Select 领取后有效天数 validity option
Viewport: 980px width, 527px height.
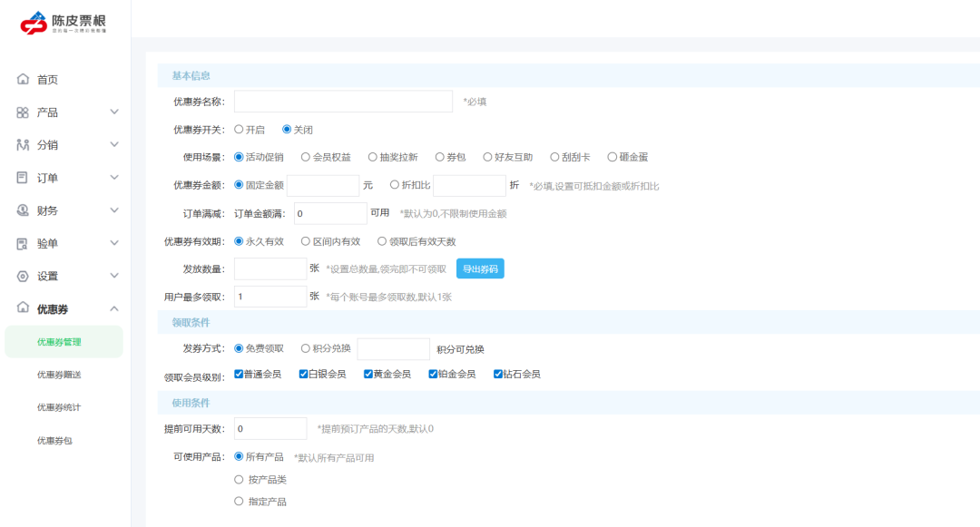(x=382, y=241)
